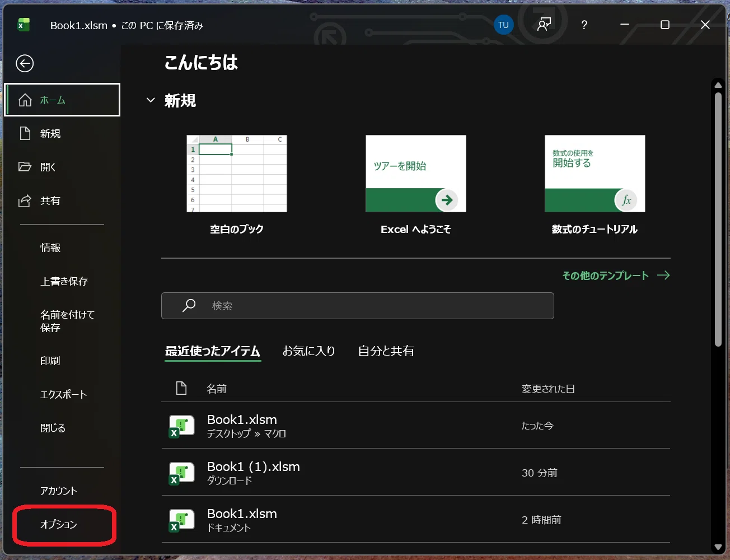Click the feedback person icon in title bar
This screenshot has width=730, height=560.
click(x=544, y=25)
